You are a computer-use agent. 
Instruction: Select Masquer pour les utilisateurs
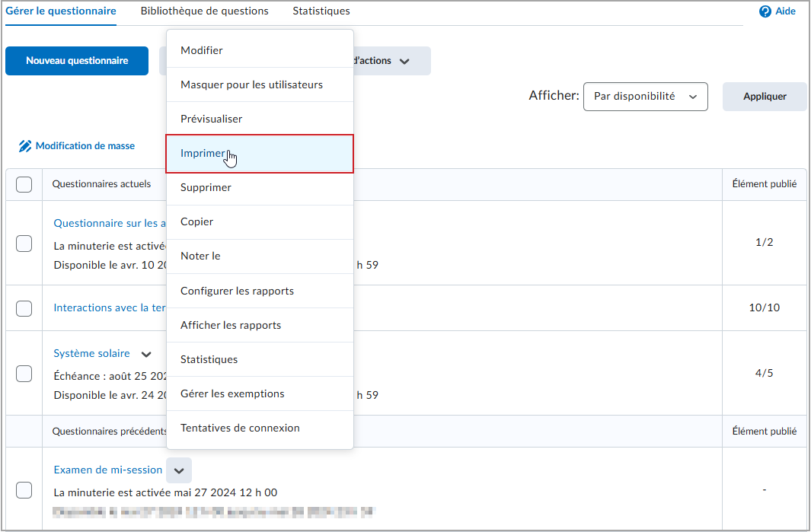pos(260,84)
